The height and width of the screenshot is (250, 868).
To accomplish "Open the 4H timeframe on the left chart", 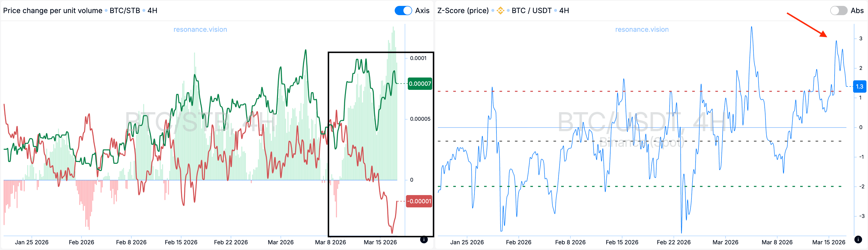I will 152,11.
